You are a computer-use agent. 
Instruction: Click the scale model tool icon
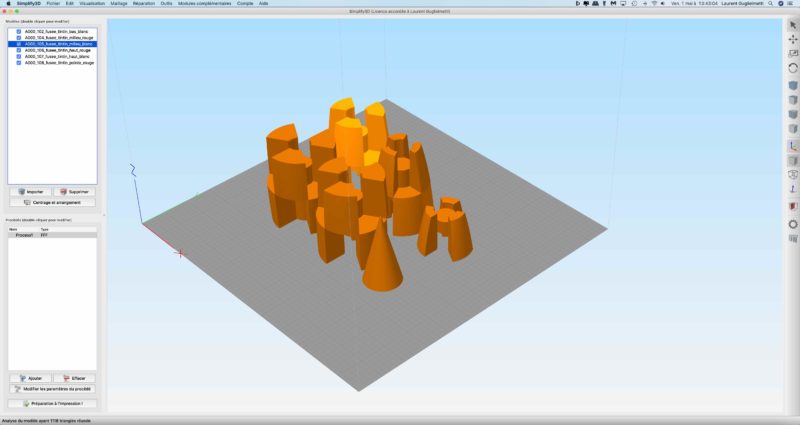coord(793,54)
